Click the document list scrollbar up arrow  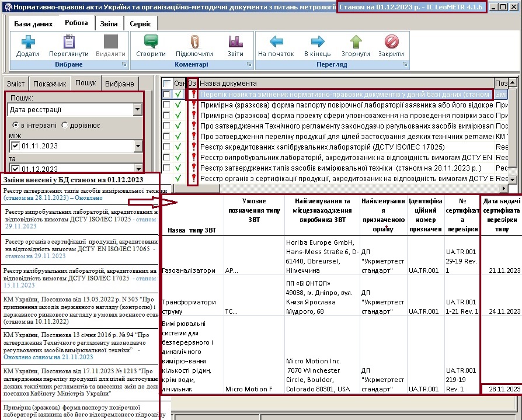512,82
